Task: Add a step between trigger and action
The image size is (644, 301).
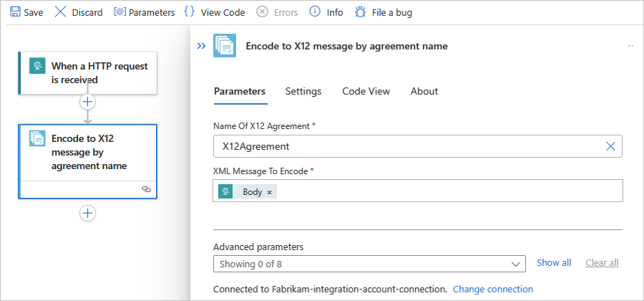Action: pos(87,102)
